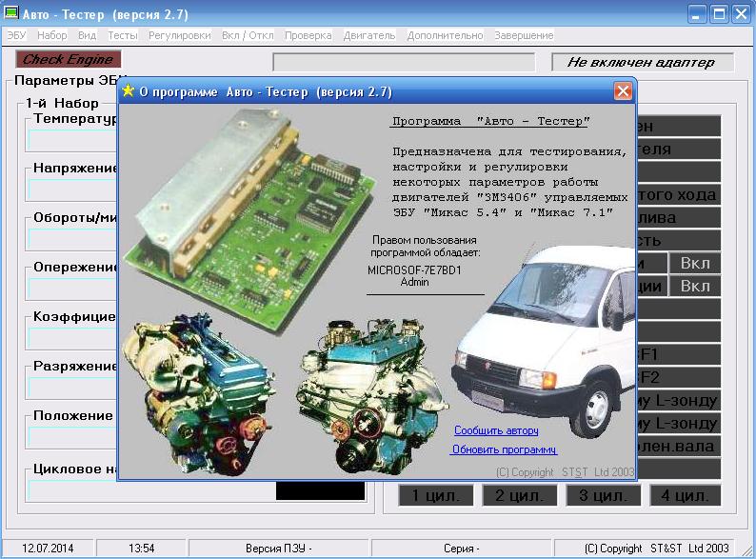Click the Авто-Тестер app icon in title bar
The width and height of the screenshot is (756, 559).
pyautogui.click(x=11, y=14)
